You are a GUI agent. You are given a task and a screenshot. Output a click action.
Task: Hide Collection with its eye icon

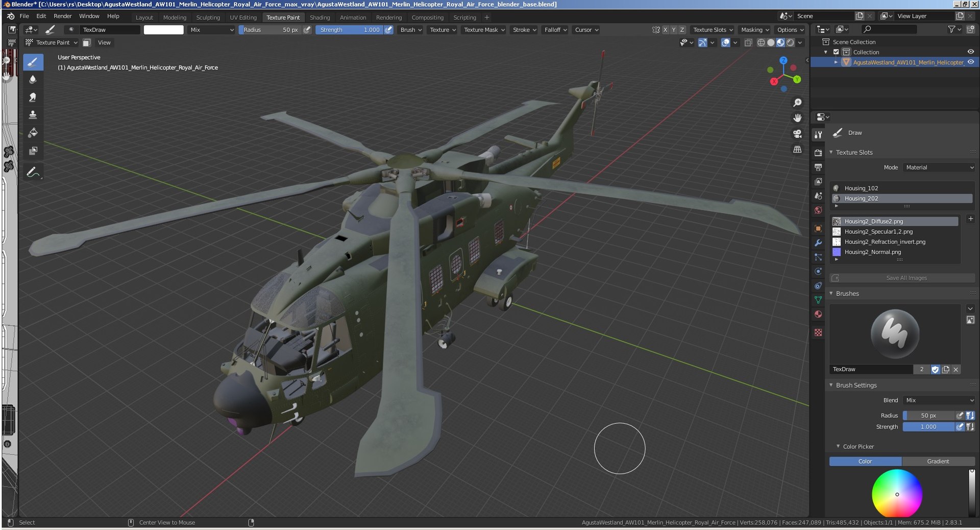(970, 52)
